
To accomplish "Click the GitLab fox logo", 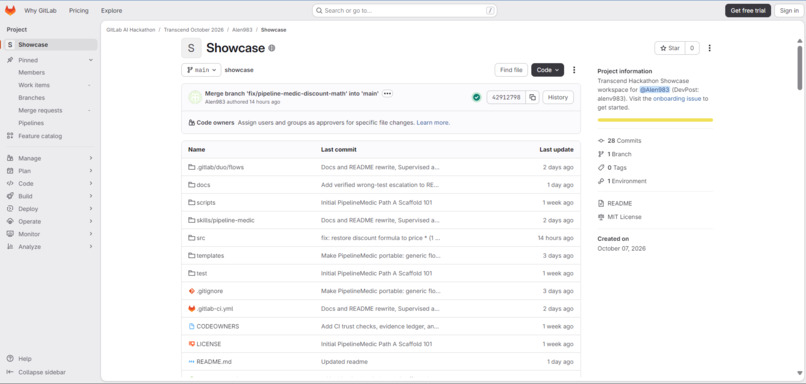I will click(x=10, y=10).
